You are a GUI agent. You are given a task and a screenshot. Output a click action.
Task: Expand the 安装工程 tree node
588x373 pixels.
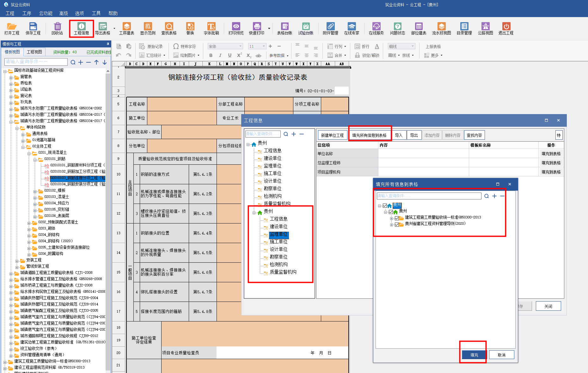17,261
